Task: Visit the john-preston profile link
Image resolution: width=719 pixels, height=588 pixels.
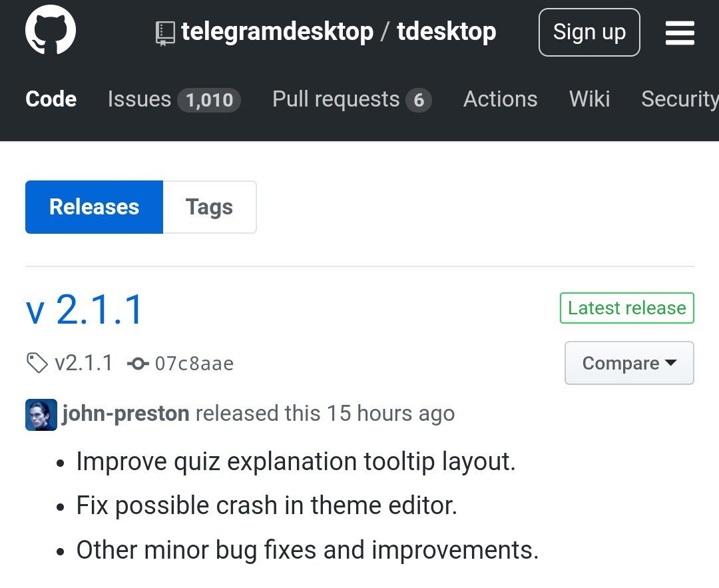Action: pos(126,414)
